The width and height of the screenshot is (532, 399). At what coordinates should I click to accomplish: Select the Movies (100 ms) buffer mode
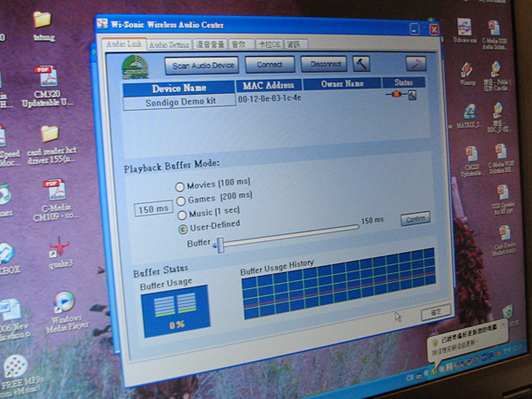point(180,186)
